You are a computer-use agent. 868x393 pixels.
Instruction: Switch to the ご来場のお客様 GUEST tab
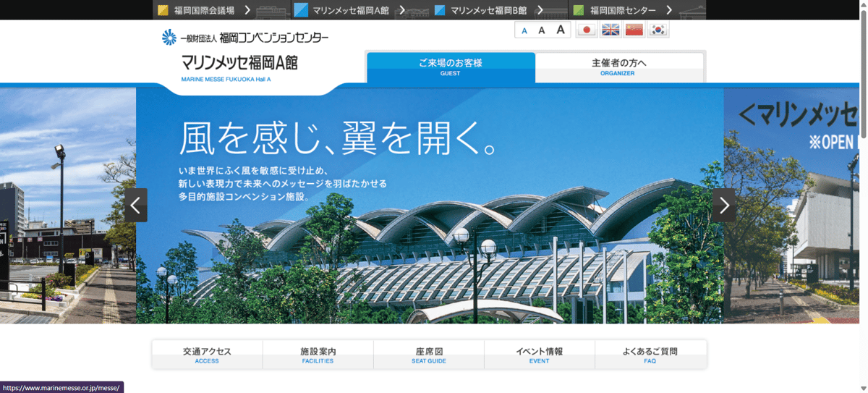point(451,67)
